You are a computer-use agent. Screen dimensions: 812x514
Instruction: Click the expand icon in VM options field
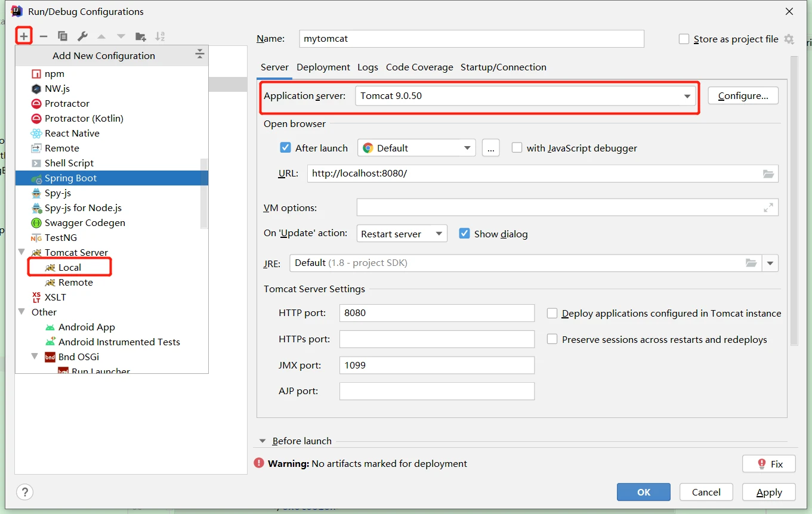coord(768,208)
